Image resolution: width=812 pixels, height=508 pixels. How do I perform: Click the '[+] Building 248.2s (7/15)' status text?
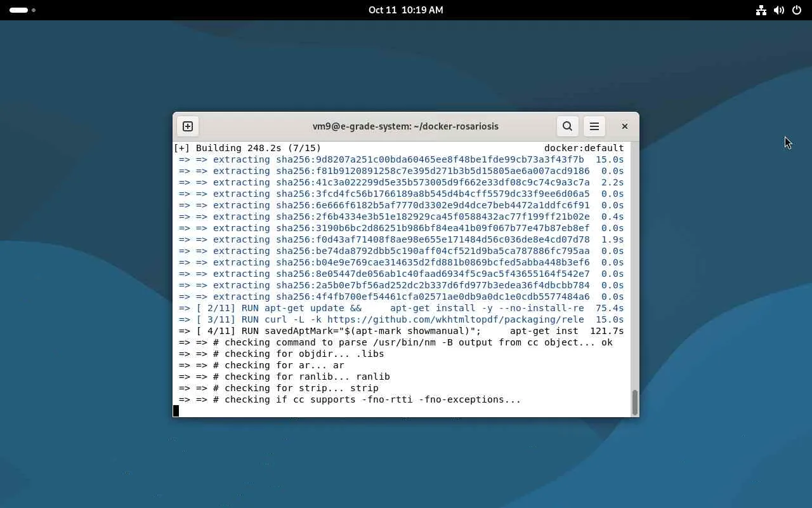[x=247, y=148]
